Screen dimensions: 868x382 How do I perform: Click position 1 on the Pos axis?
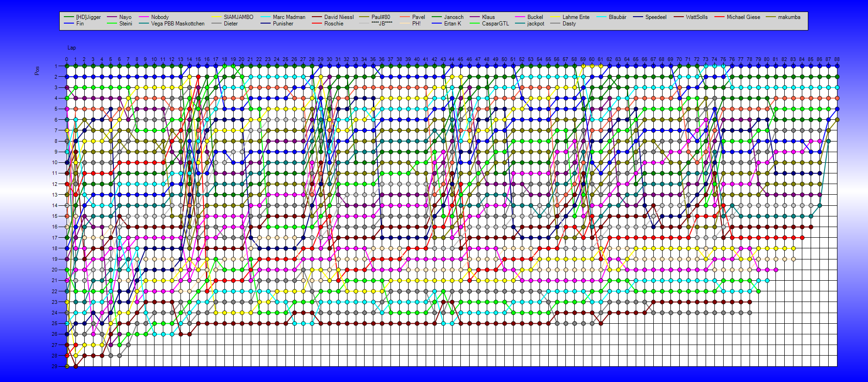pos(56,66)
